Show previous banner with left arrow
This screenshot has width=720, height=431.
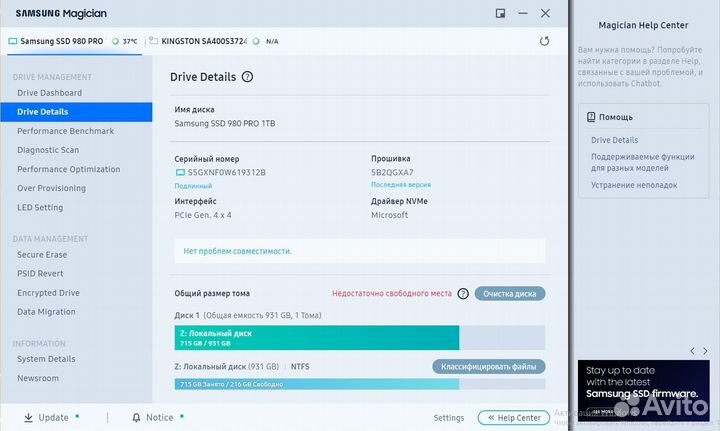click(x=694, y=351)
